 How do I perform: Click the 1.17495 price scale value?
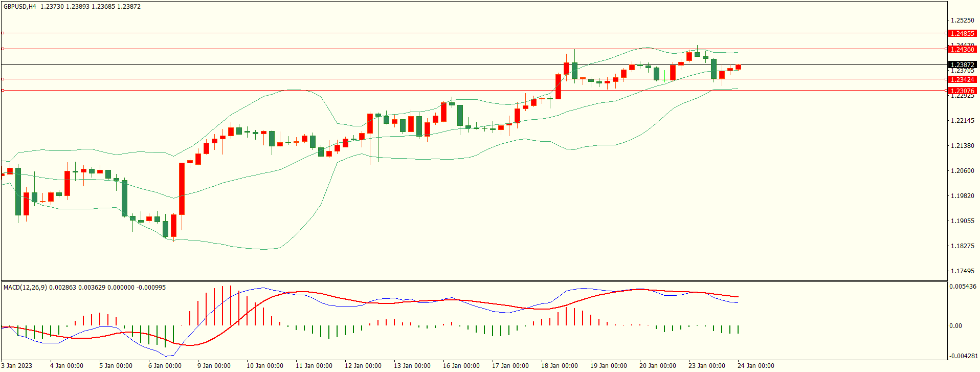pyautogui.click(x=962, y=271)
